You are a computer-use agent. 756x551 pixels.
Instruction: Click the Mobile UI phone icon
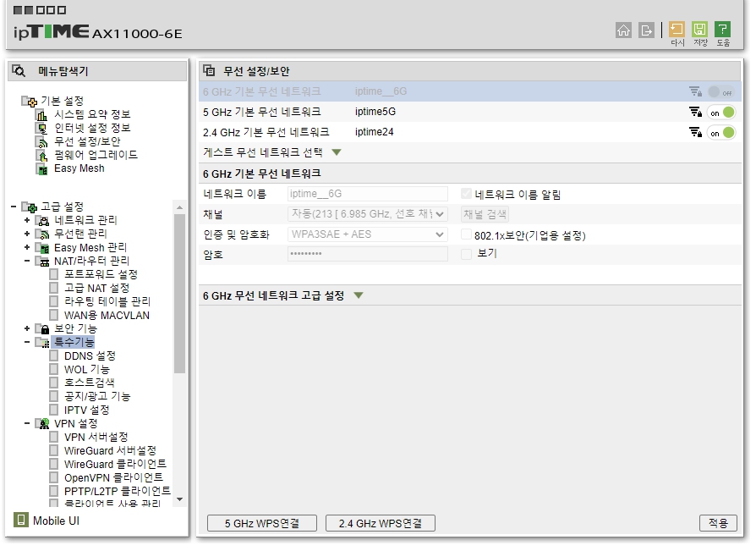(21, 520)
